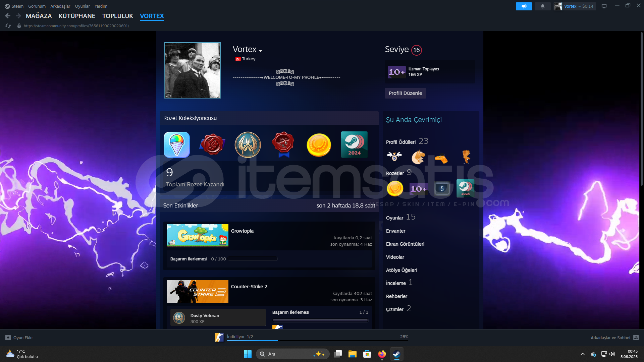
Task: Switch to TOPLULUK tab
Action: tap(118, 16)
